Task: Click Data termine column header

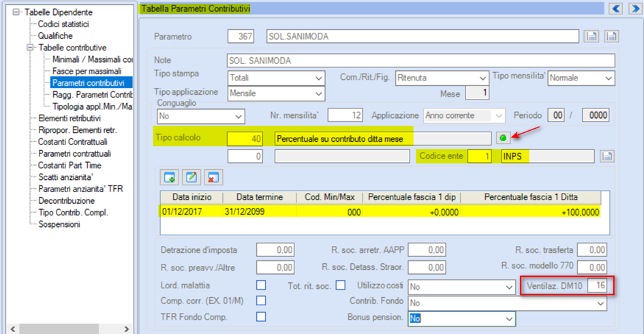Action: tap(260, 197)
